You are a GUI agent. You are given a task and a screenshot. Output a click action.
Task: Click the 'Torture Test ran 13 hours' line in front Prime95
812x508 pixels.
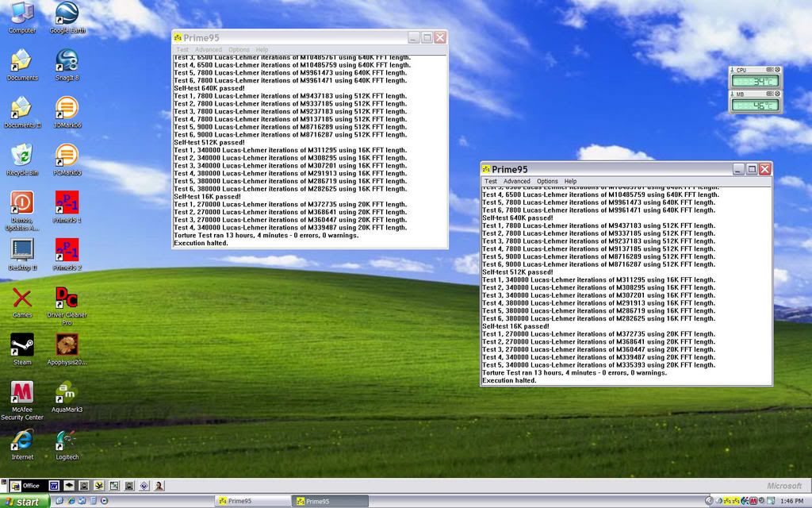click(x=575, y=373)
